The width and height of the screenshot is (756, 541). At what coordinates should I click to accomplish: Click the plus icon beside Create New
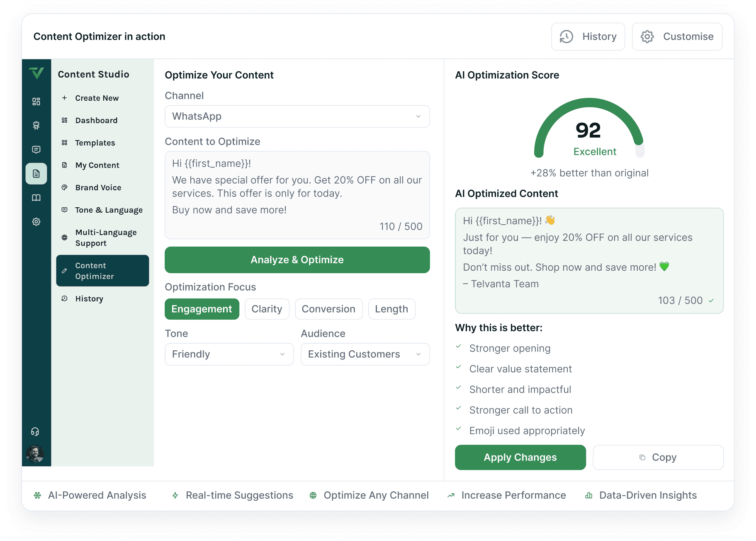64,98
